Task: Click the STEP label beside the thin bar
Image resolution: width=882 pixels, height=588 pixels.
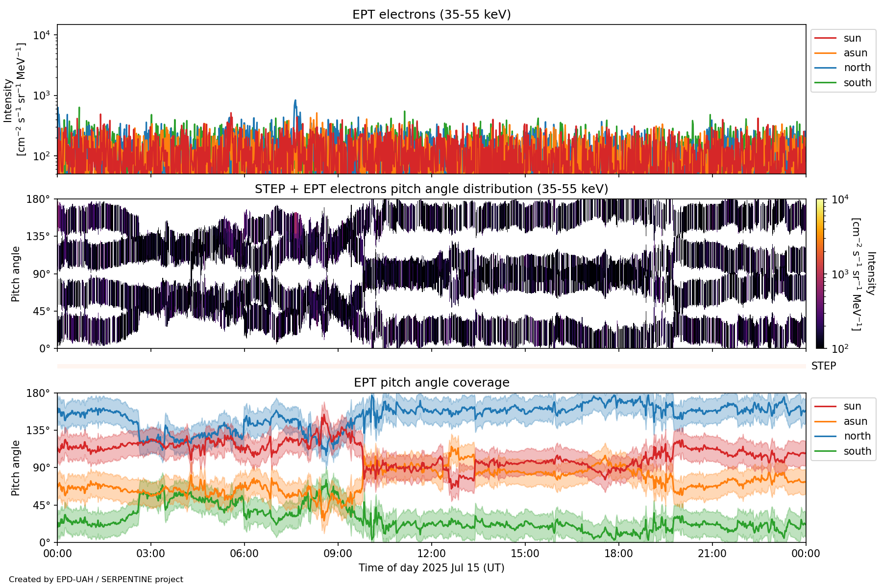Action: 823,366
